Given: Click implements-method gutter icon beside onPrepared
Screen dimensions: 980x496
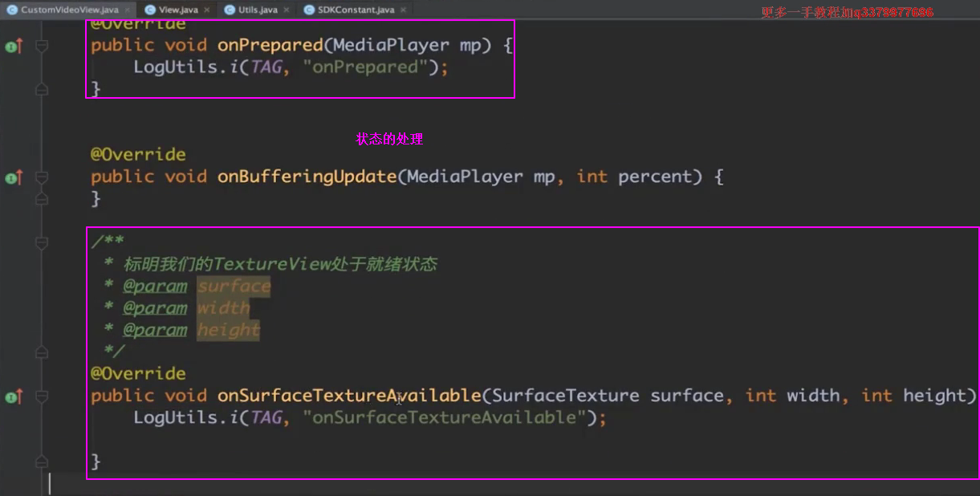Looking at the screenshot, I should click(x=13, y=47).
